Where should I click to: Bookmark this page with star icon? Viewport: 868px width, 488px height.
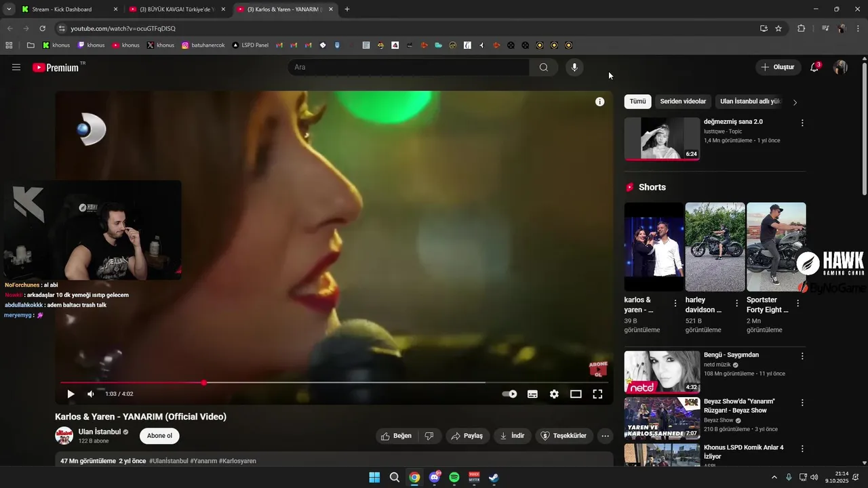point(778,28)
